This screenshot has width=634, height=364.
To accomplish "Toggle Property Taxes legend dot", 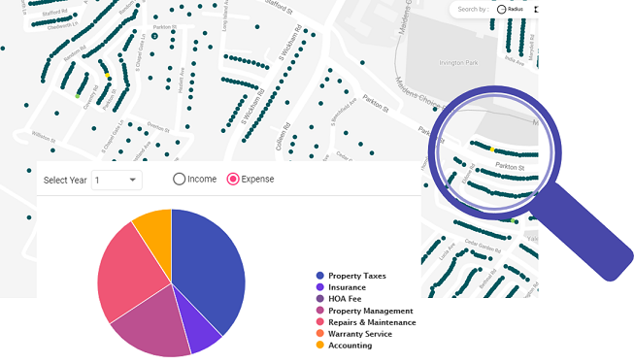I will [x=320, y=276].
